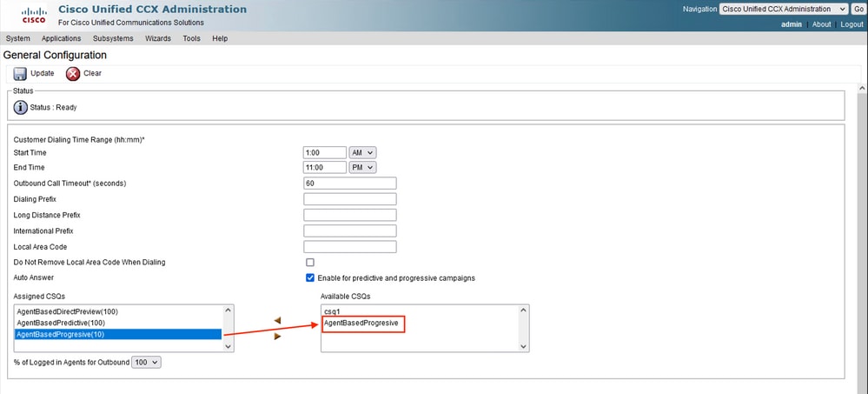Click the Long Distance Prefix field

[350, 215]
